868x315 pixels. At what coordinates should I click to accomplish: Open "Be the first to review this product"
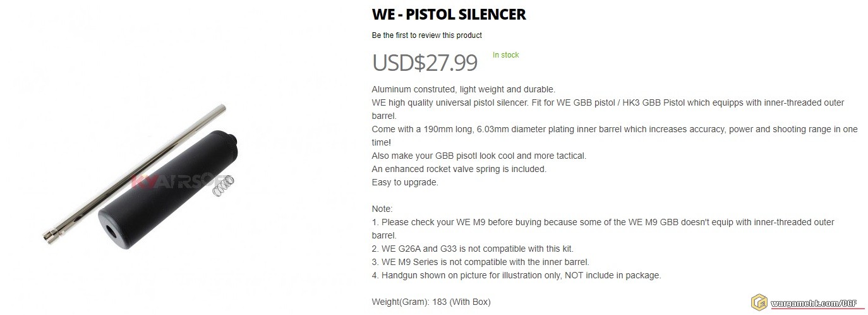coord(426,35)
